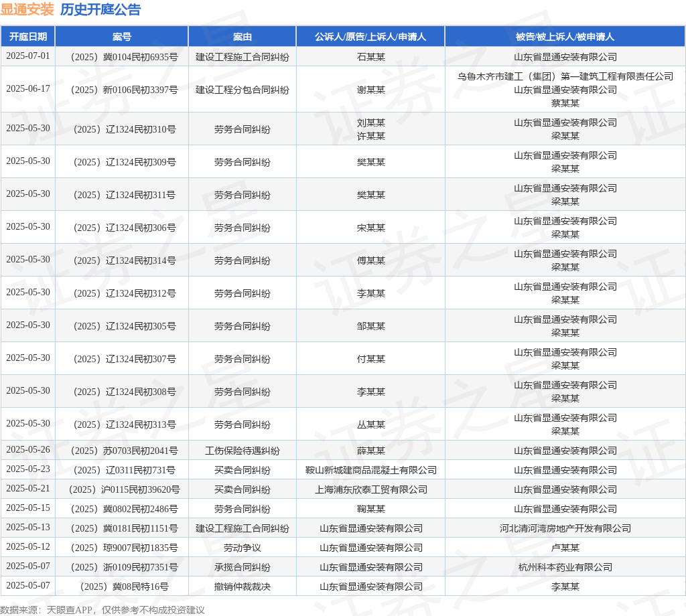Click plaintiff 刘某某
The image size is (686, 616).
coord(371,123)
